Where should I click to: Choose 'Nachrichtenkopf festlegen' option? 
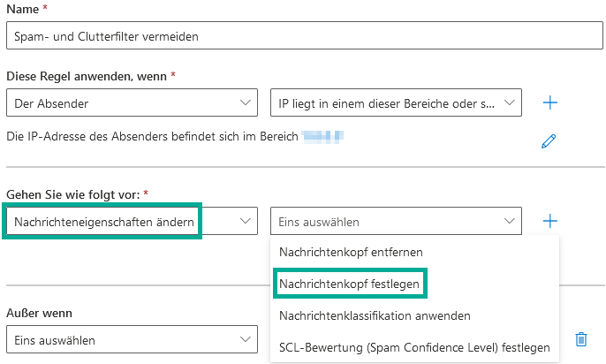349,284
